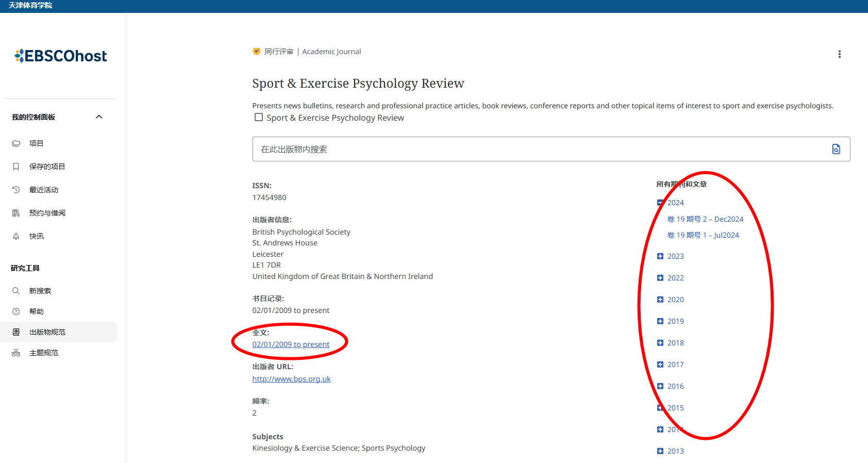Screen dimensions: 868x463
Task: Open Projects via its folder icon
Action: (16, 143)
